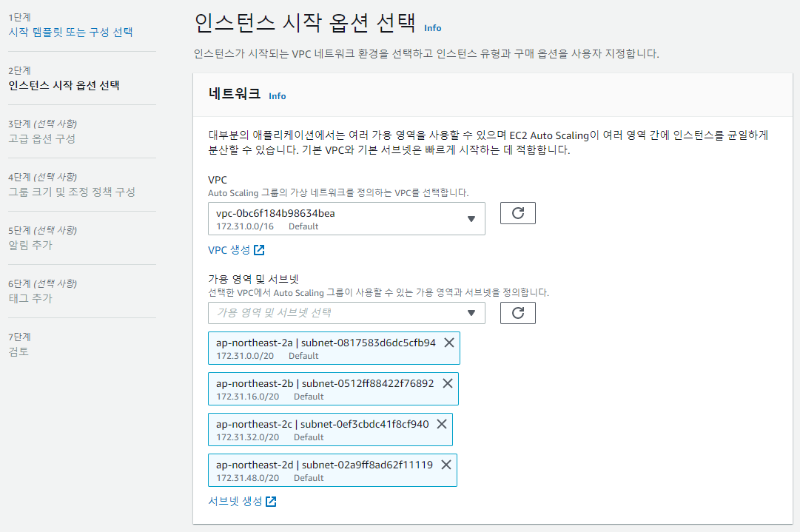This screenshot has width=800, height=532.
Task: Click the ap-northeast-2d subnet text
Action: point(324,465)
